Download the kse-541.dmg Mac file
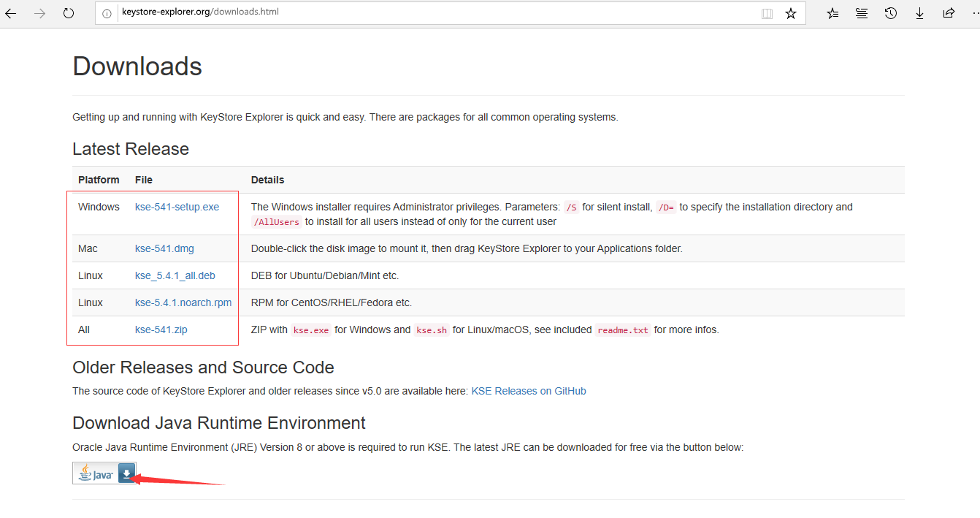 164,248
